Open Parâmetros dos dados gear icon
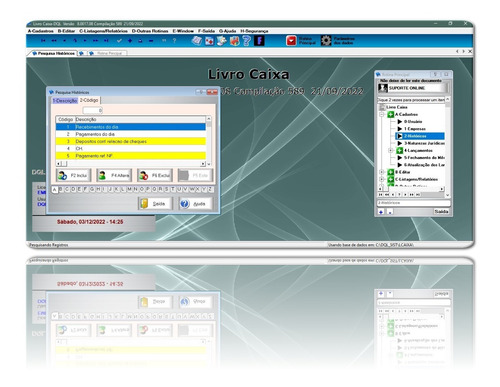This screenshot has height=387, width=500. coord(326,41)
